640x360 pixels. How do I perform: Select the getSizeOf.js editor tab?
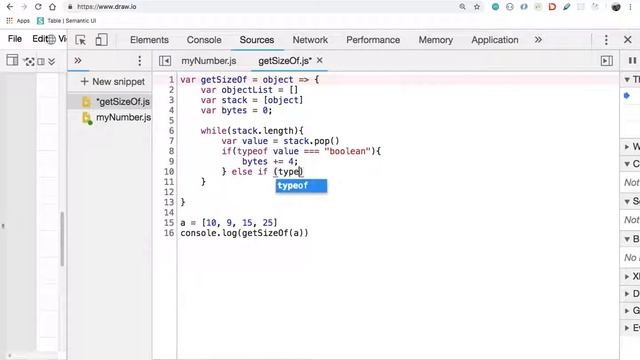[284, 61]
